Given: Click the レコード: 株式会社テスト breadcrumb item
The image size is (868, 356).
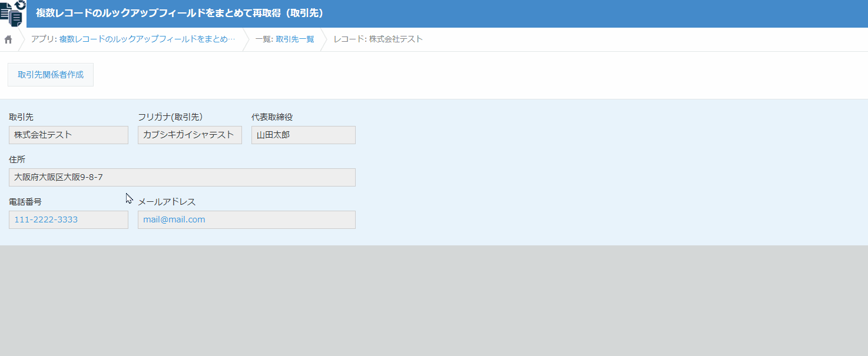Looking at the screenshot, I should pos(378,39).
